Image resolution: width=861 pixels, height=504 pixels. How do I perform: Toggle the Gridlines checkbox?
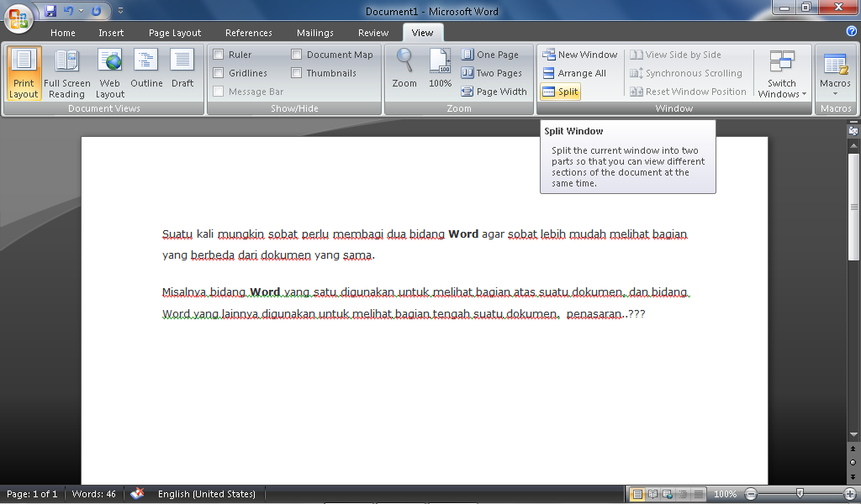(x=219, y=73)
